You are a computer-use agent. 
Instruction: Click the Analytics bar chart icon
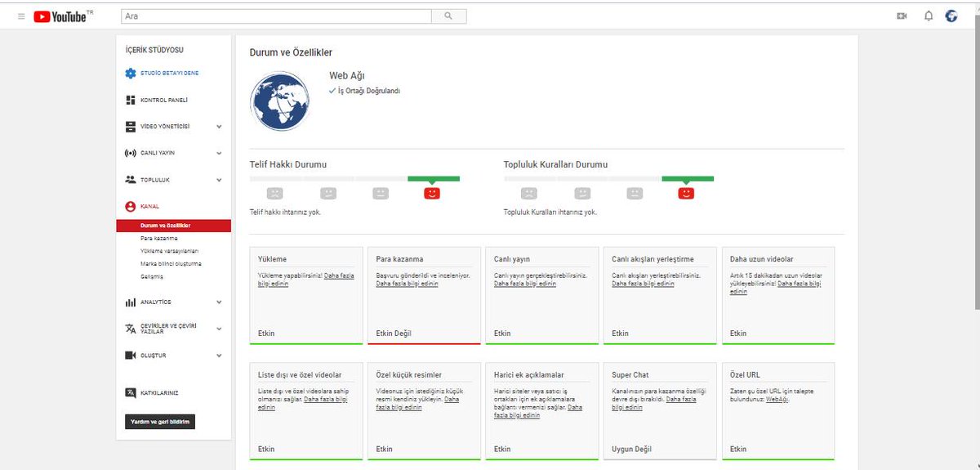(x=131, y=302)
